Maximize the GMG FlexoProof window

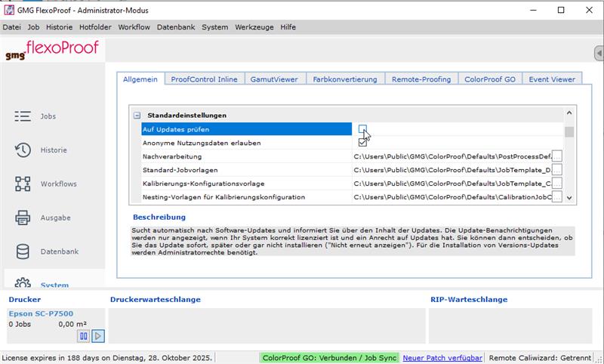coord(561,10)
